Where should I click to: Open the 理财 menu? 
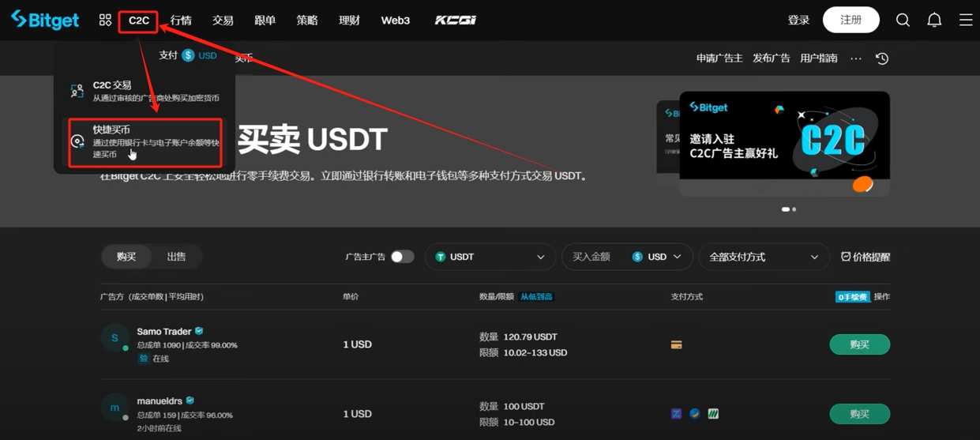pos(349,21)
